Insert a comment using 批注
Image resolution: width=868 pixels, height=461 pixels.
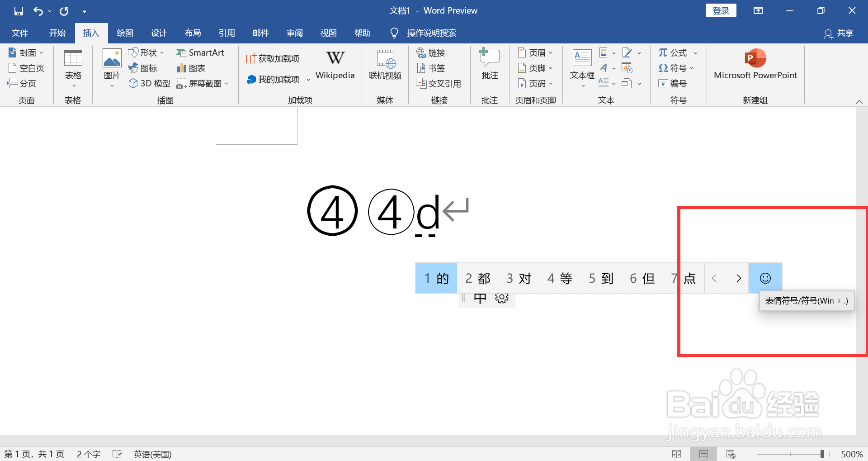[x=489, y=64]
